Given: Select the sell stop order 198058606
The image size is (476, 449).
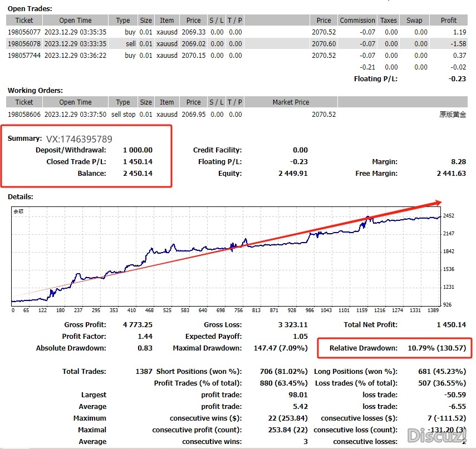Looking at the screenshot, I should pyautogui.click(x=24, y=115).
